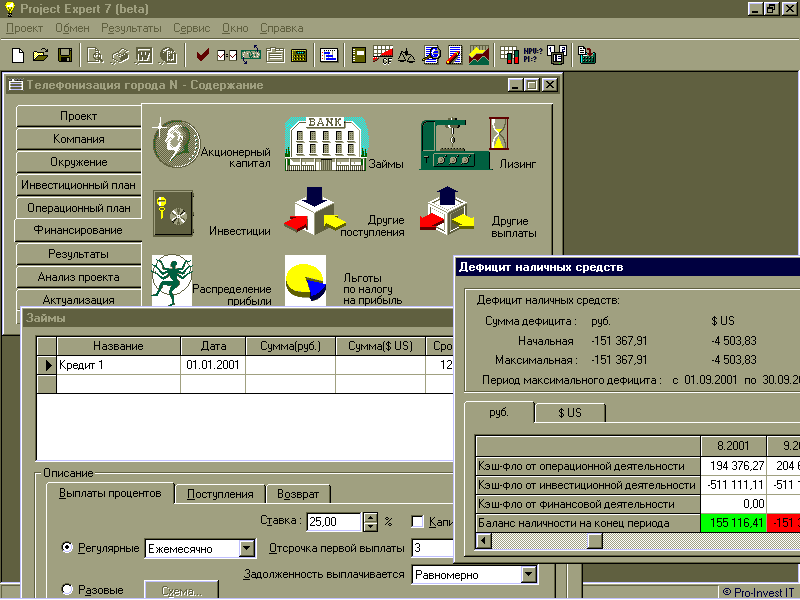Open Другие поступления arrows icon
Image resolution: width=800 pixels, height=600 pixels.
click(315, 212)
